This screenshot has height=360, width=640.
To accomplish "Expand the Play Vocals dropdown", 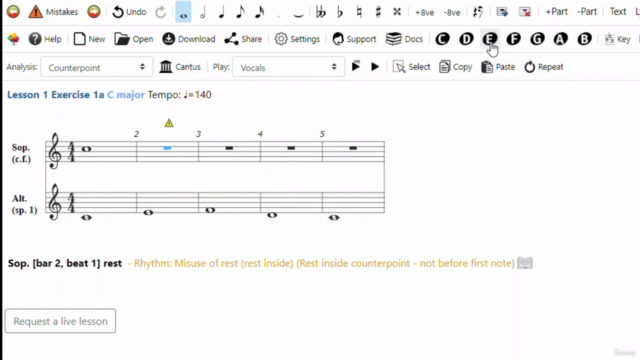I will point(288,67).
